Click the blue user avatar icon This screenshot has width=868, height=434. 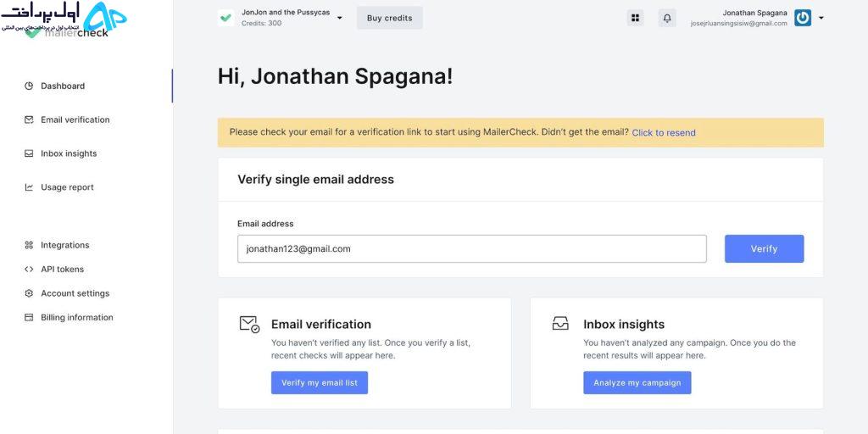tap(803, 18)
